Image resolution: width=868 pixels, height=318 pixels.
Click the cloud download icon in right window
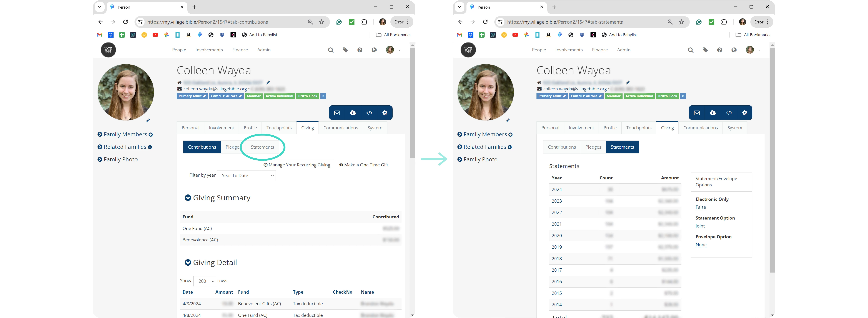tap(713, 113)
